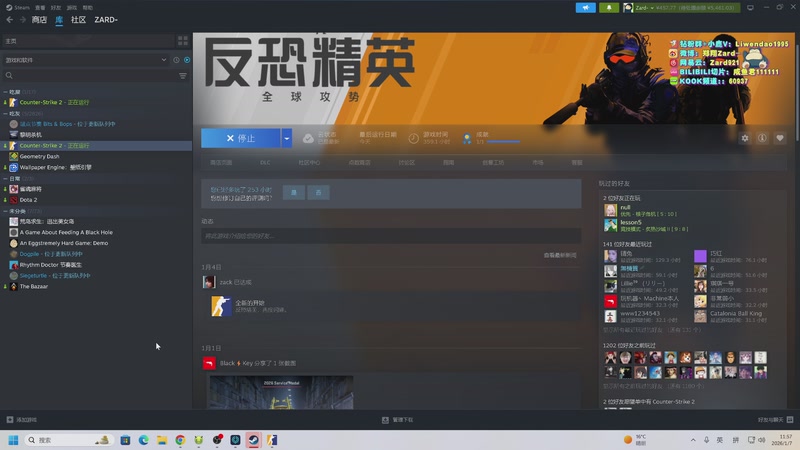Image resolution: width=800 pixels, height=450 pixels.
Task: Open the ZARD- profile tab
Action: [x=106, y=19]
